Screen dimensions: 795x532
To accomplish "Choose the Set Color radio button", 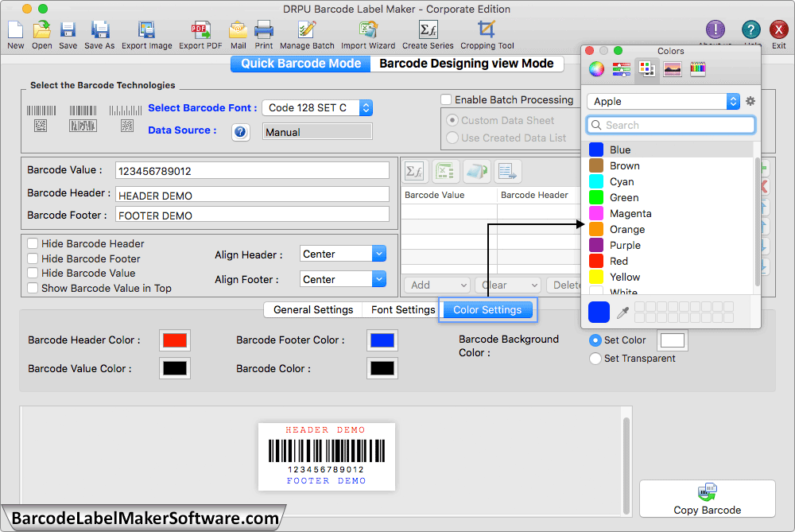I will click(595, 340).
